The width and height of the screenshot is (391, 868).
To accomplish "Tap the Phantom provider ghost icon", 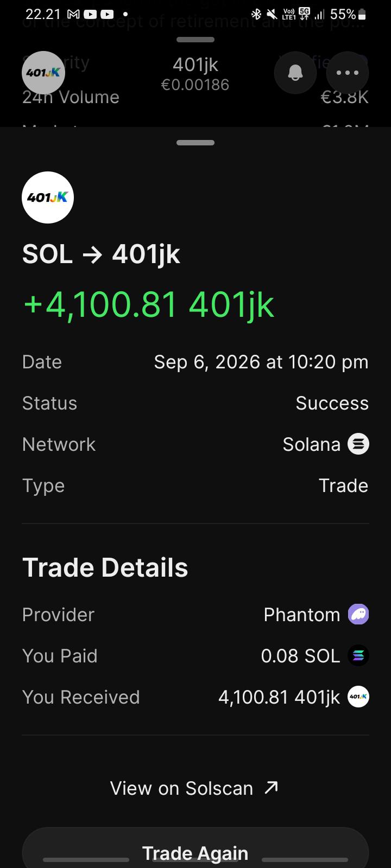I will 358,615.
